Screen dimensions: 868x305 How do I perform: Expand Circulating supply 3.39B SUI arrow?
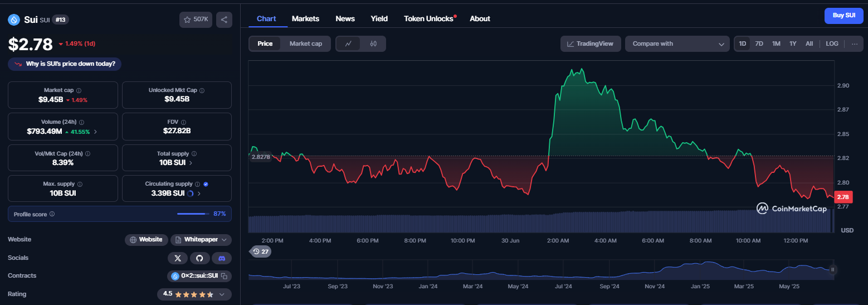[x=199, y=193]
